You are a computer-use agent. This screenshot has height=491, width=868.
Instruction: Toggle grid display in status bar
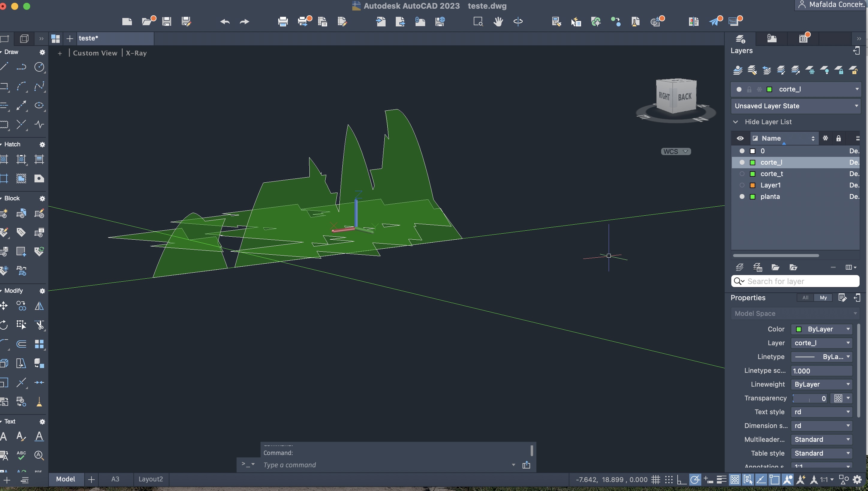tap(655, 479)
